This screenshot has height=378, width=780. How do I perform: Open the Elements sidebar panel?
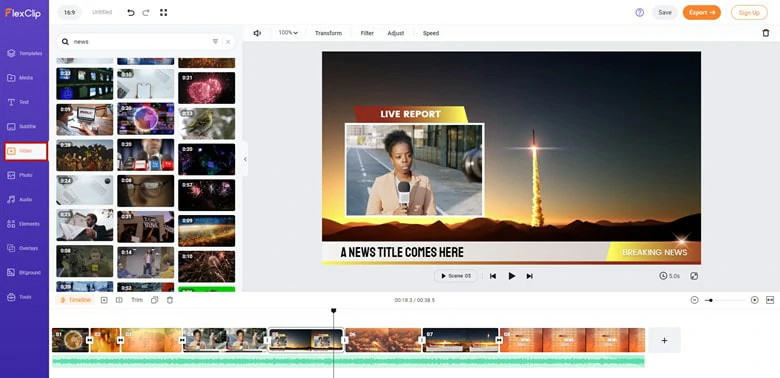(24, 224)
